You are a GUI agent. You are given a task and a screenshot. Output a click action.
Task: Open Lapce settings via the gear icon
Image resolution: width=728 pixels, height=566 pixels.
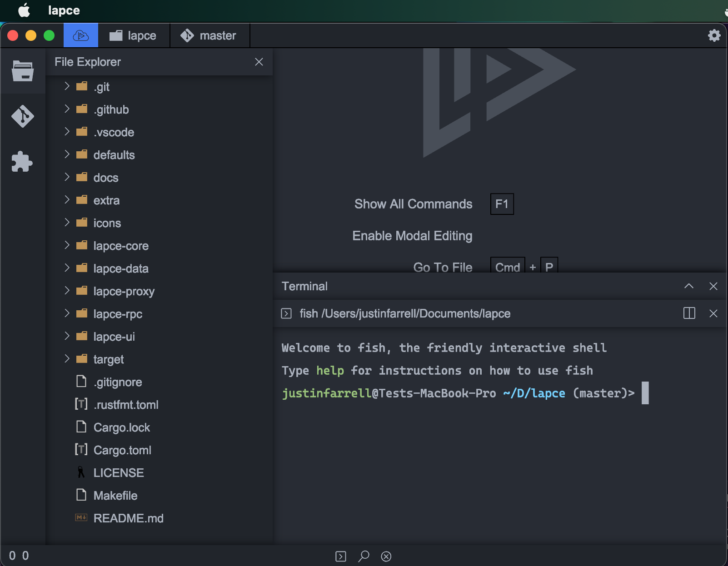tap(714, 35)
